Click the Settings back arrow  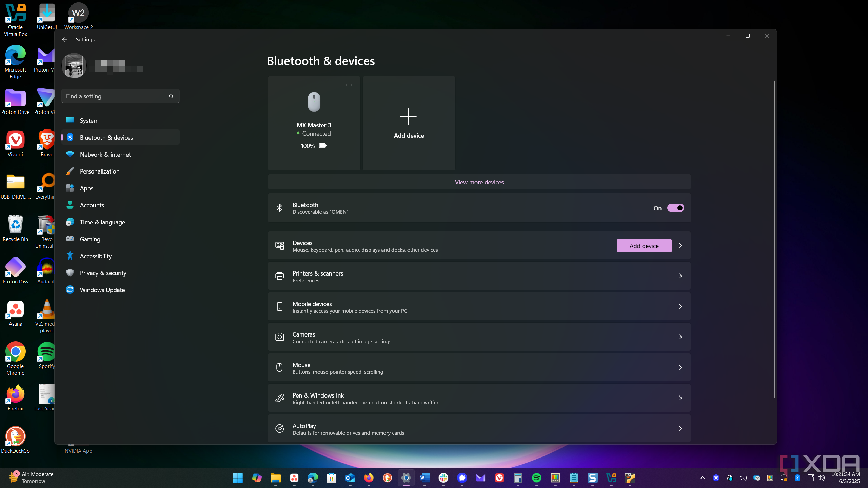64,40
